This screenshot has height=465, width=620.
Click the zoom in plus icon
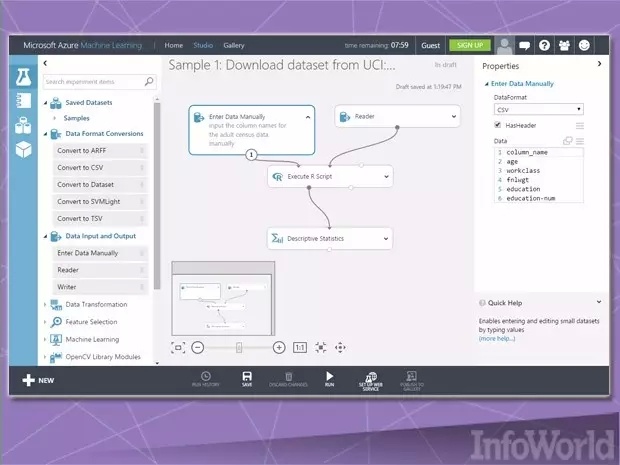pyautogui.click(x=279, y=348)
